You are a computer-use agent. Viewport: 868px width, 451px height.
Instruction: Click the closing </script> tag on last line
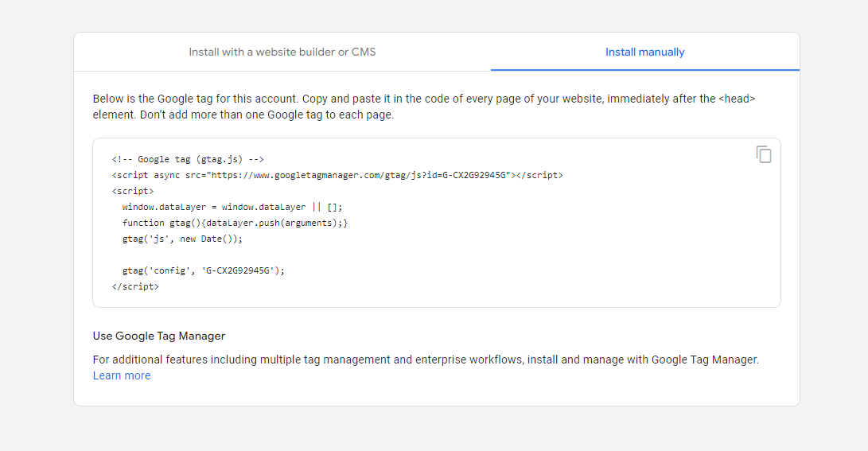[135, 286]
